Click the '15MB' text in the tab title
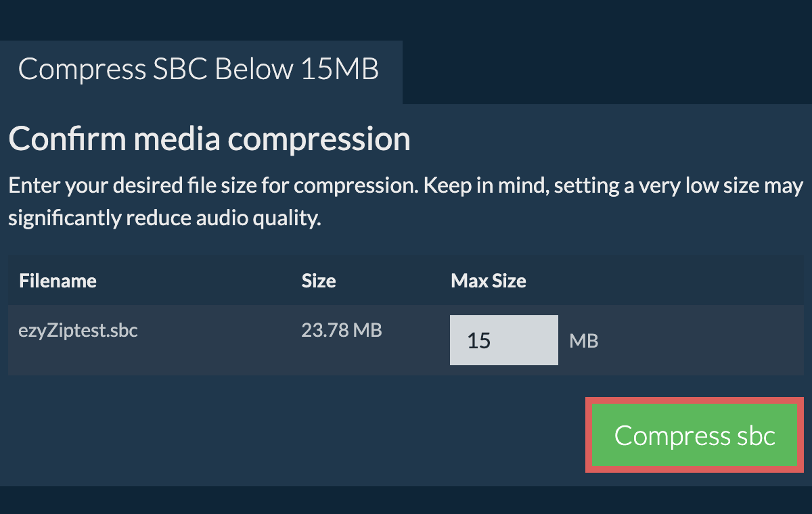The height and width of the screenshot is (514, 812). [x=340, y=70]
